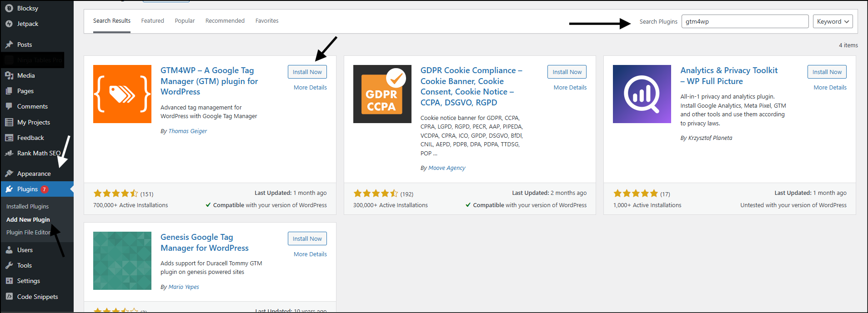Open Analytics & Privacy Toolkit thumbnail

click(x=642, y=94)
